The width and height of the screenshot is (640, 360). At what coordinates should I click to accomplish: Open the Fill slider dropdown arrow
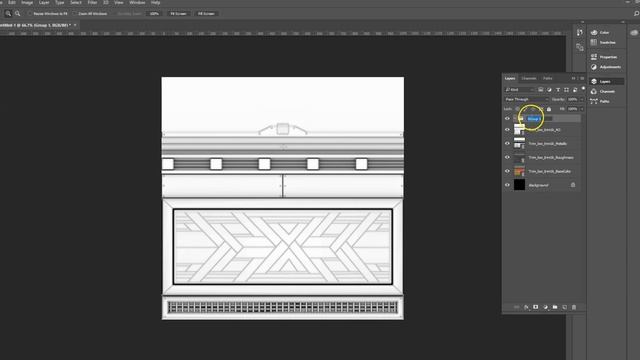coord(582,109)
